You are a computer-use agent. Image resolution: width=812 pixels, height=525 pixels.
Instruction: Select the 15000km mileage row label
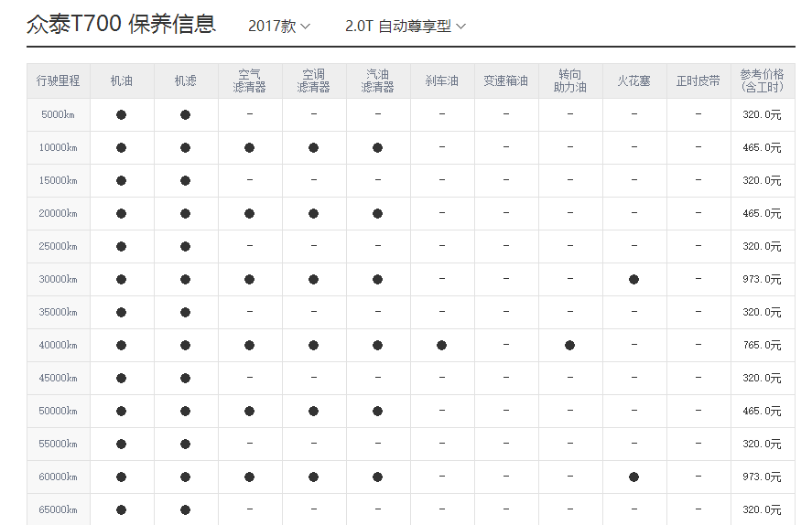click(x=58, y=180)
